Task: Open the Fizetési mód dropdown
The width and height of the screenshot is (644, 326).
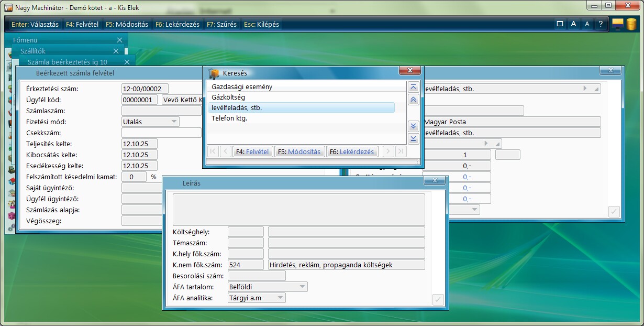Action: 174,122
